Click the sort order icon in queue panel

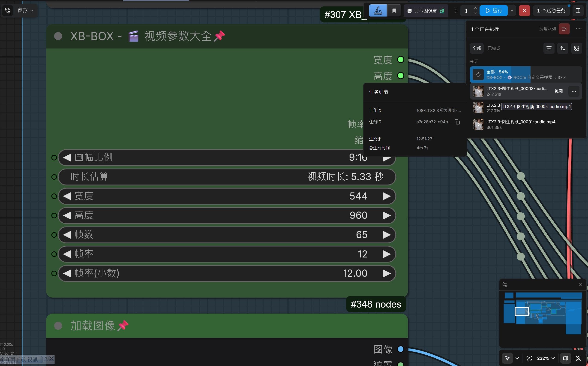563,48
